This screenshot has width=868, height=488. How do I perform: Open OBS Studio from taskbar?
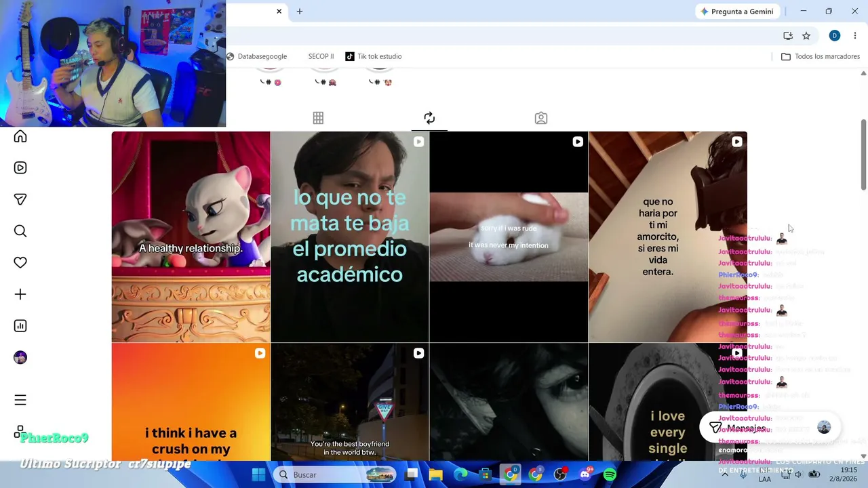[x=560, y=474]
